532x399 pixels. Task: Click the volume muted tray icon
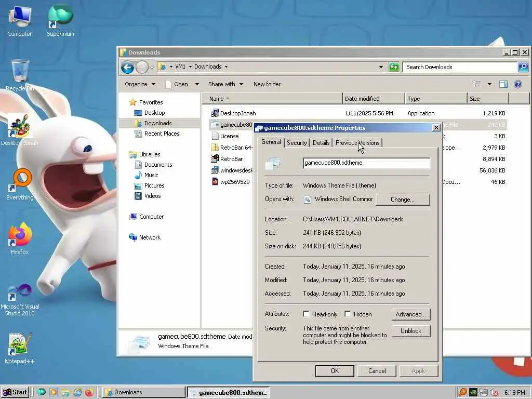[495, 393]
